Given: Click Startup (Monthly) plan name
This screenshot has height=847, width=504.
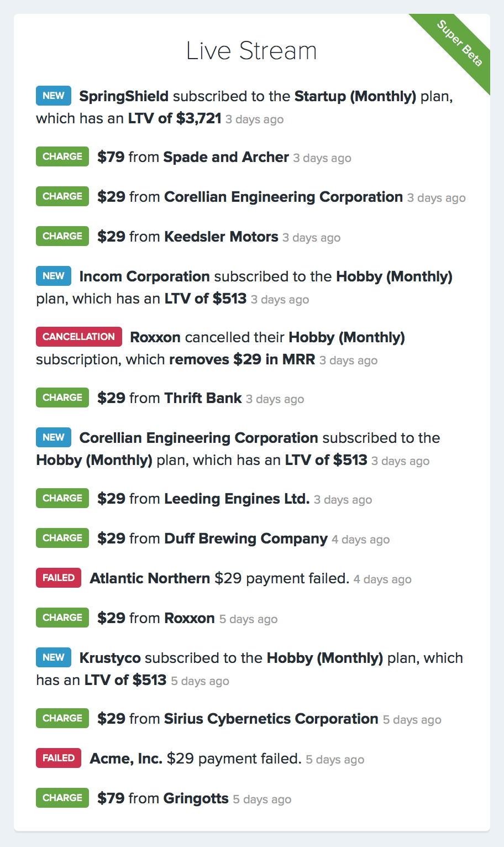Looking at the screenshot, I should coord(355,96).
